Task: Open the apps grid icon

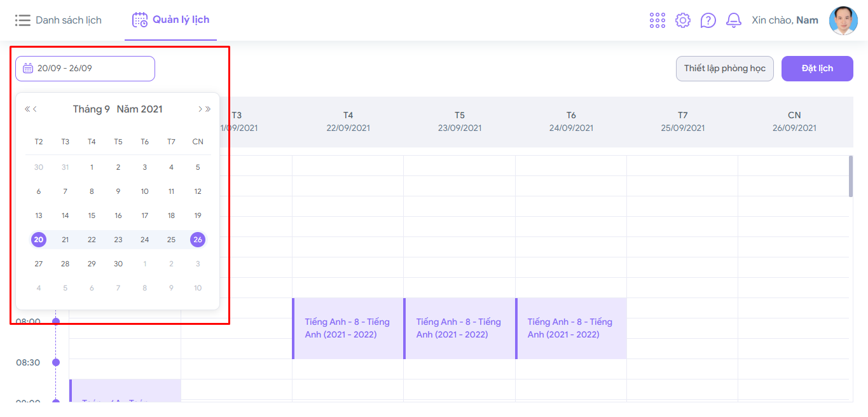Action: pyautogui.click(x=658, y=20)
